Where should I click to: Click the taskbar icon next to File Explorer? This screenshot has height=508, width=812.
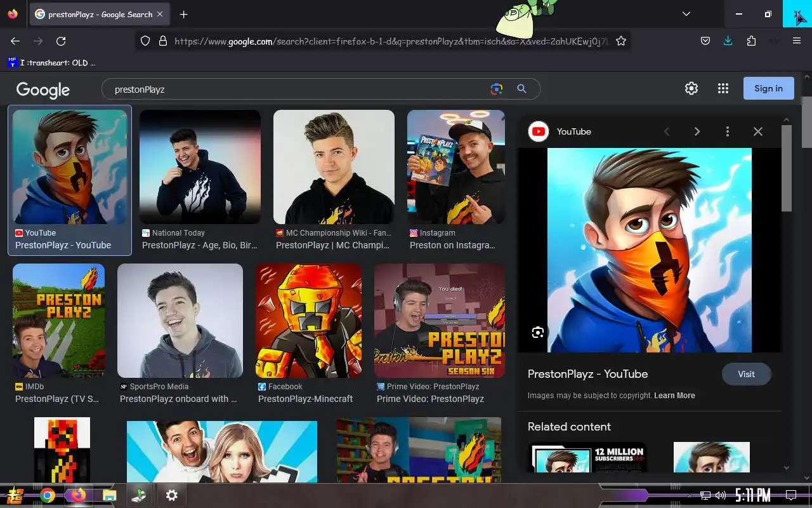(139, 495)
